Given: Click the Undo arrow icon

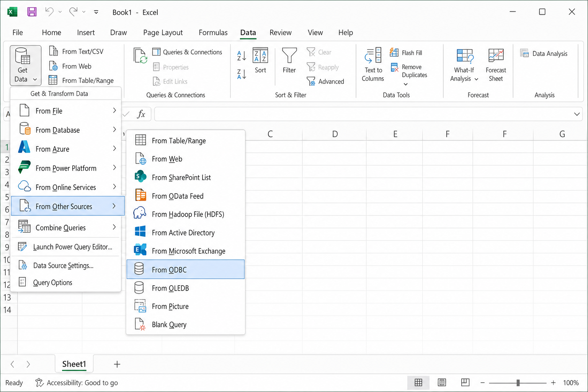Looking at the screenshot, I should pos(49,11).
